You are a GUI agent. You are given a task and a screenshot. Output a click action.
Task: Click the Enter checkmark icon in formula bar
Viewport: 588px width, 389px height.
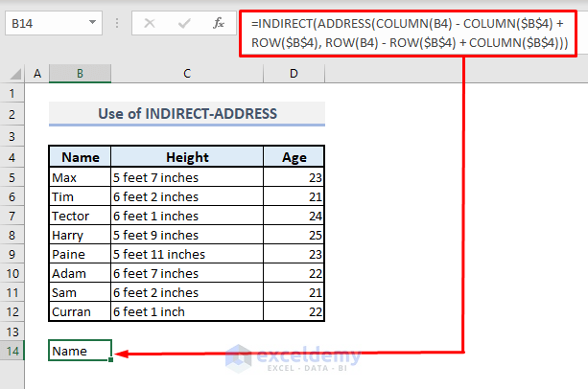pyautogui.click(x=184, y=22)
